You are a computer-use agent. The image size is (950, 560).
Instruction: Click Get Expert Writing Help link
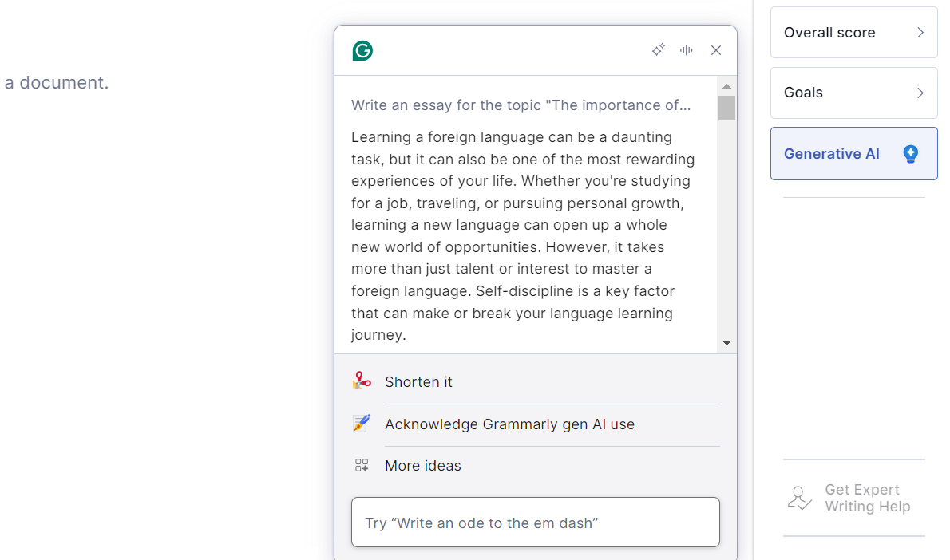pos(867,499)
